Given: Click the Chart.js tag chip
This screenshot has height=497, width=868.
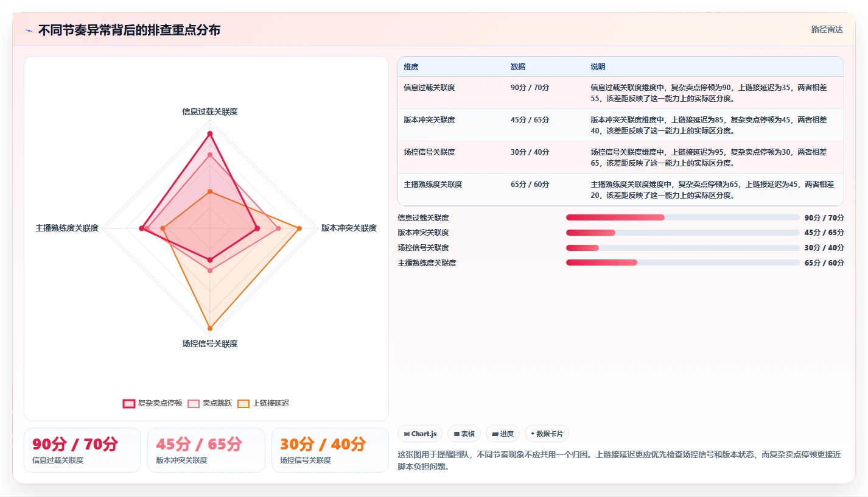Looking at the screenshot, I should [420, 434].
